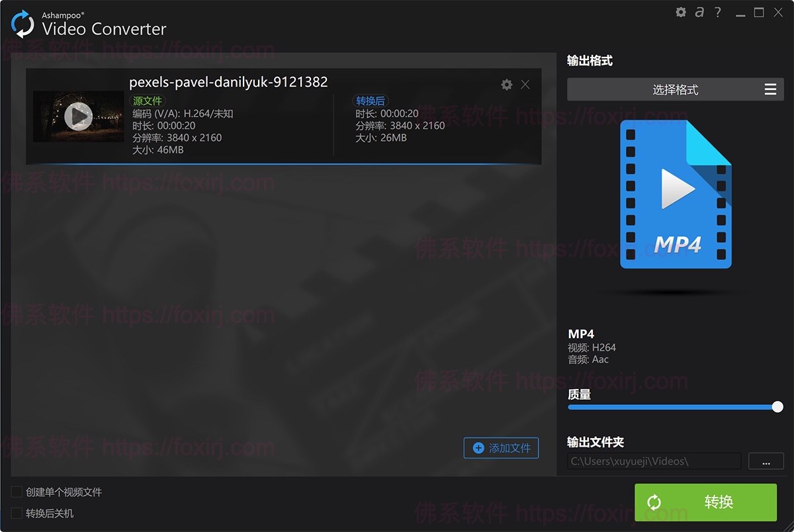Browse output folder with the ... button
794x532 pixels.
(x=766, y=461)
